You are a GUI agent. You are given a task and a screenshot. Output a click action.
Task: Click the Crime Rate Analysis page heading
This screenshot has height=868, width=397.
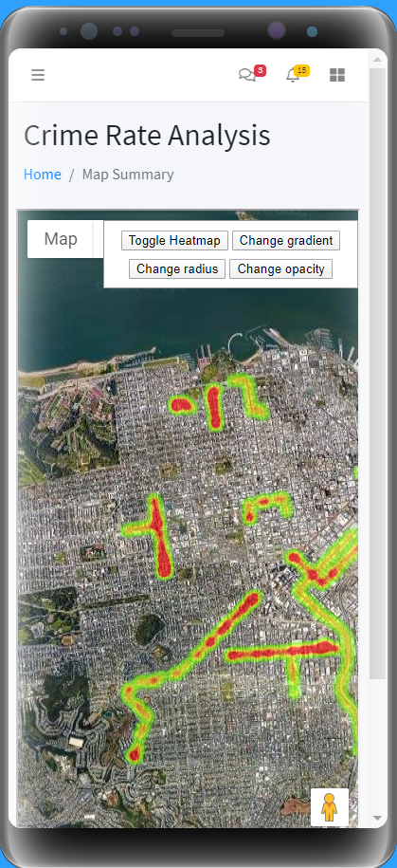(x=147, y=136)
